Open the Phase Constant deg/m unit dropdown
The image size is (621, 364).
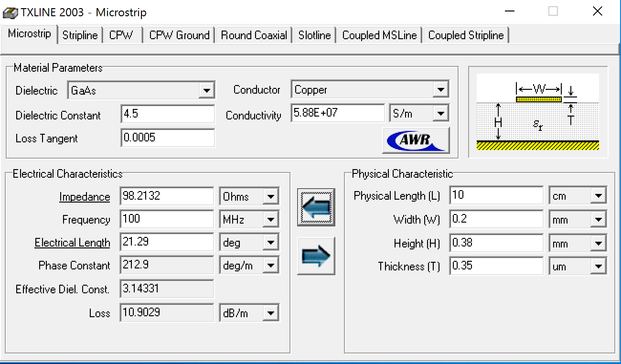270,265
